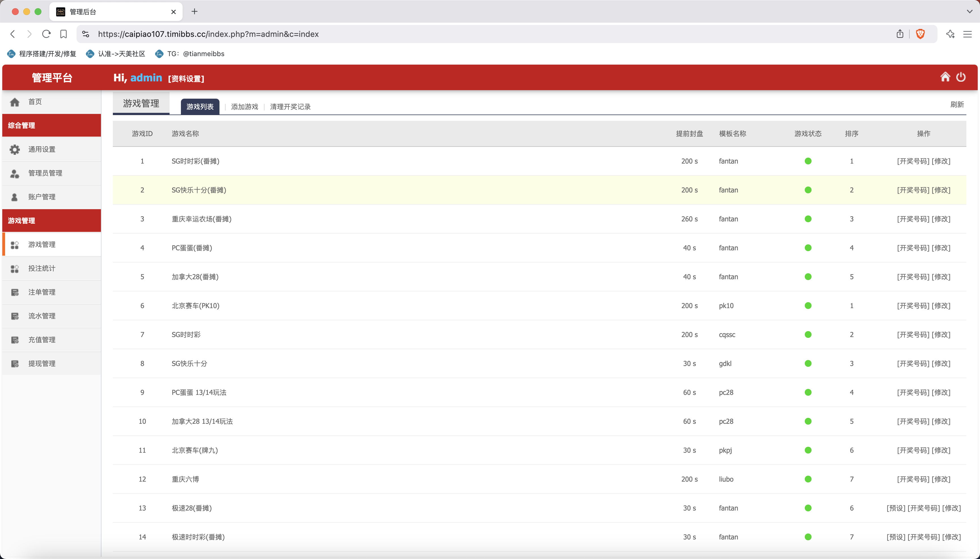Image resolution: width=980 pixels, height=559 pixels.
Task: Click the 刷新 refresh link
Action: click(957, 104)
